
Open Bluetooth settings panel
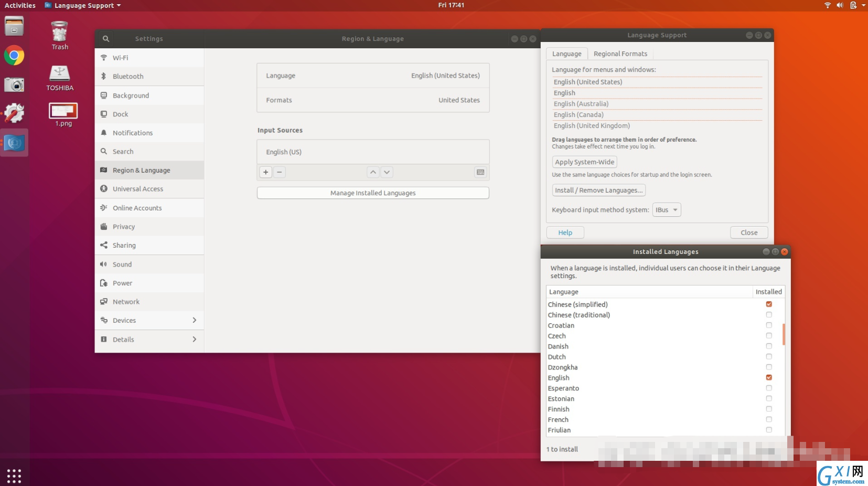[x=149, y=76]
